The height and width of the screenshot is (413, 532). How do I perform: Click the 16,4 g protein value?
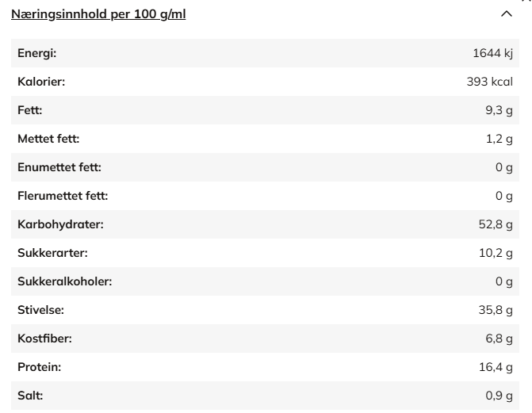tap(496, 367)
